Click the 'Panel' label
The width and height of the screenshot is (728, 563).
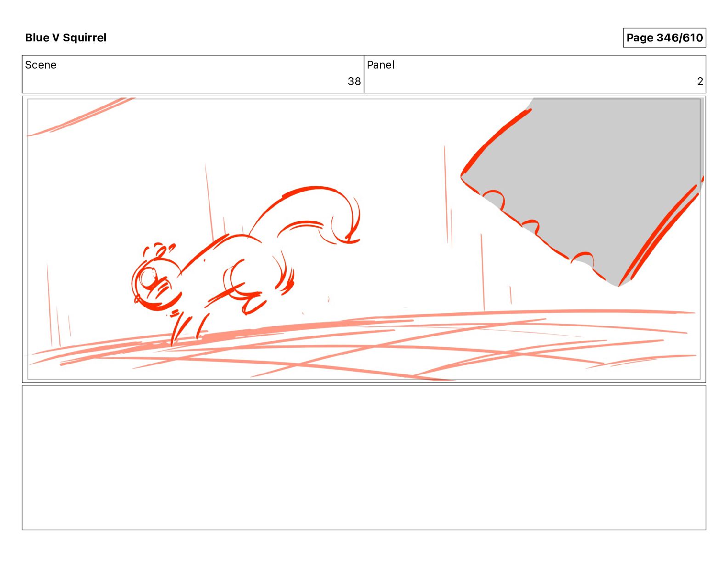[381, 65]
